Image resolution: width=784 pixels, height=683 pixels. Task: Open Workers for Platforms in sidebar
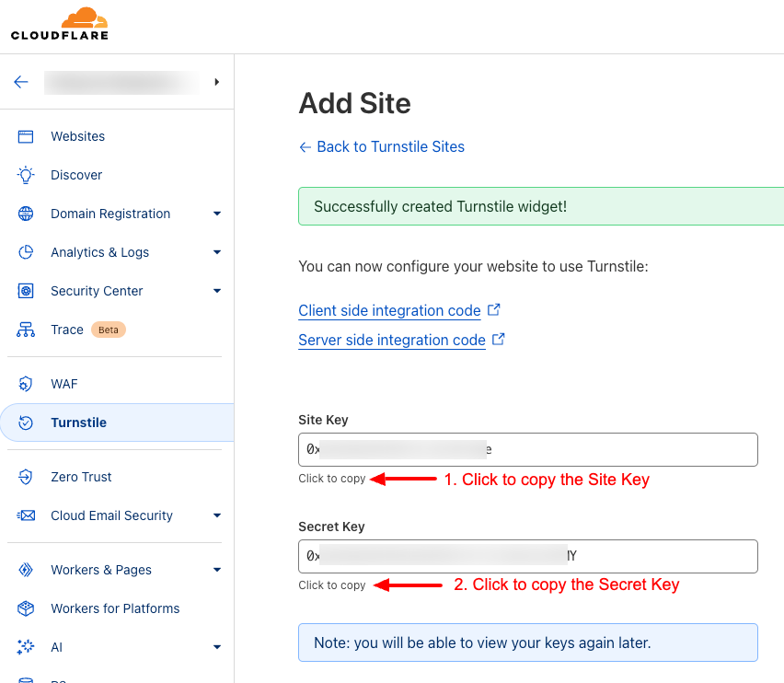pyautogui.click(x=115, y=608)
